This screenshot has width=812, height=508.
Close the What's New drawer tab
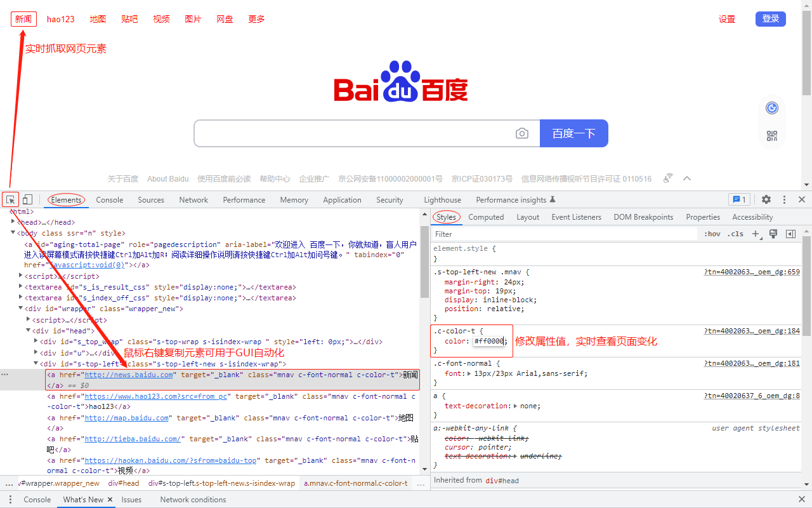pos(110,500)
